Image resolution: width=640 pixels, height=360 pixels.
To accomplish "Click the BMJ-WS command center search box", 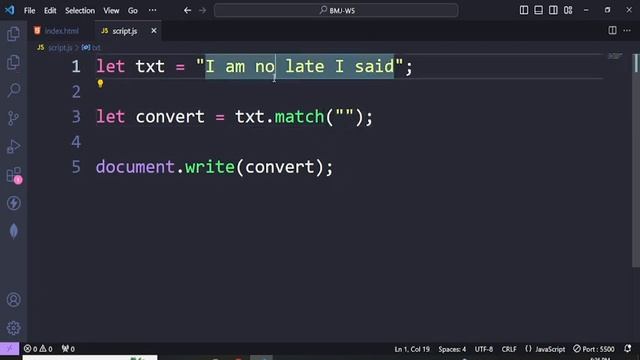I will tap(336, 11).
